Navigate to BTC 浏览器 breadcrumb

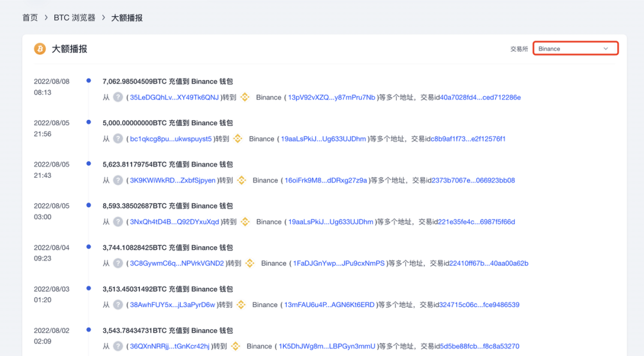pyautogui.click(x=75, y=18)
